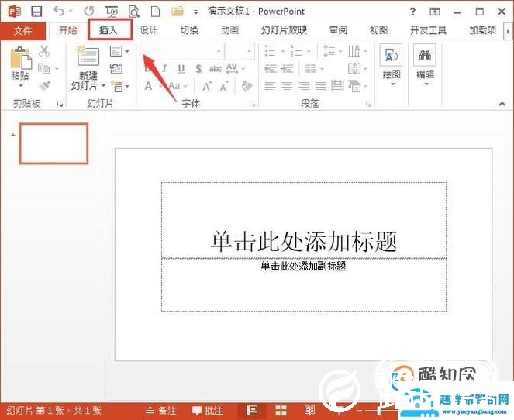Click the Save icon in quick access toolbar

click(x=36, y=12)
